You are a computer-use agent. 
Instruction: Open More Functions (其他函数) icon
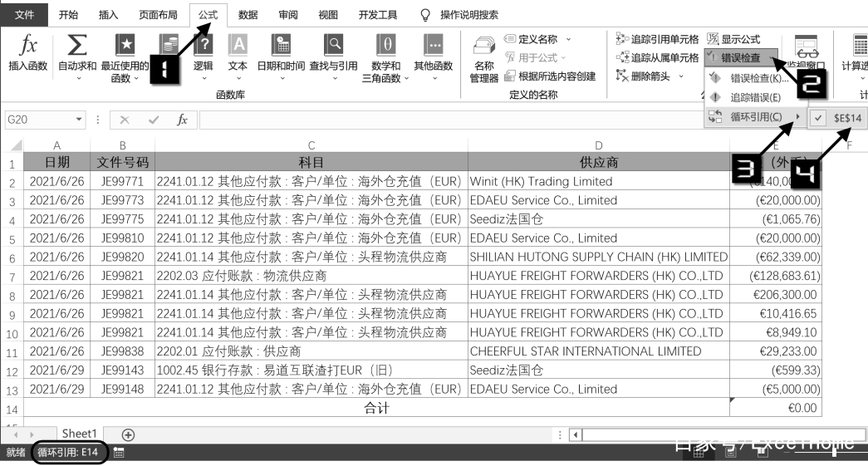tap(433, 45)
